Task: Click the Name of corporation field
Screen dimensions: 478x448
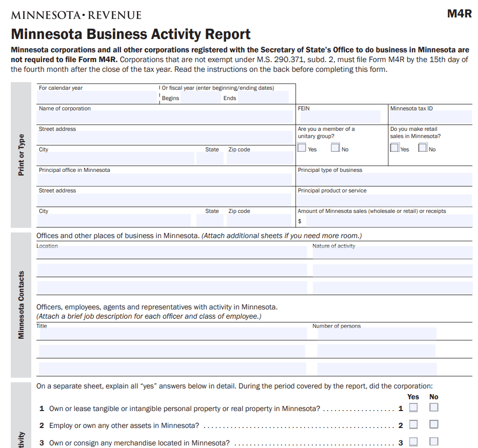Action: (x=165, y=118)
